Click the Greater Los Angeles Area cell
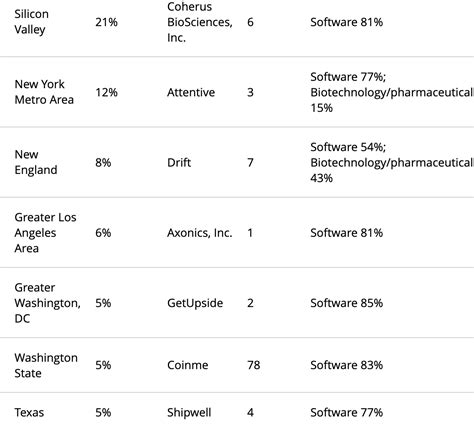 pos(45,233)
